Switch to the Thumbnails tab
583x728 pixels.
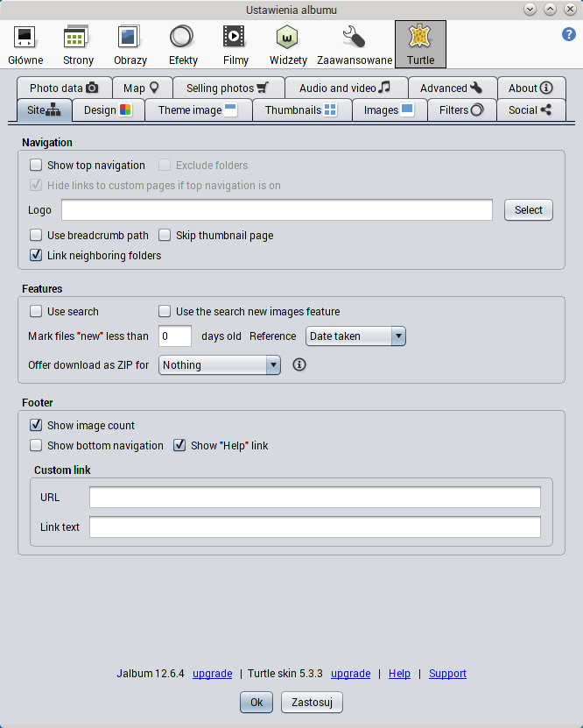pos(302,110)
